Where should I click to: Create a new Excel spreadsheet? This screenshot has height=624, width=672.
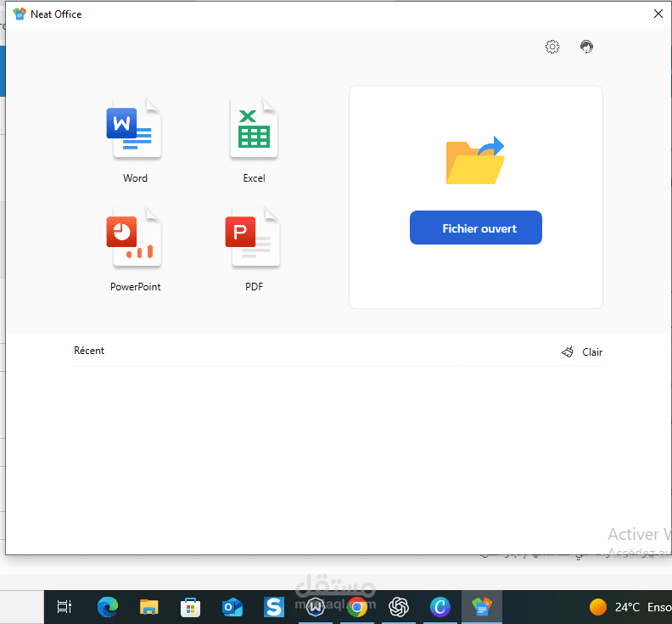255,129
